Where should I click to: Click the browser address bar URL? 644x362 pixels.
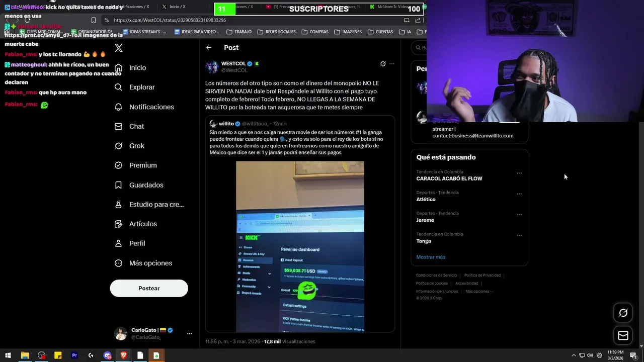(170, 20)
